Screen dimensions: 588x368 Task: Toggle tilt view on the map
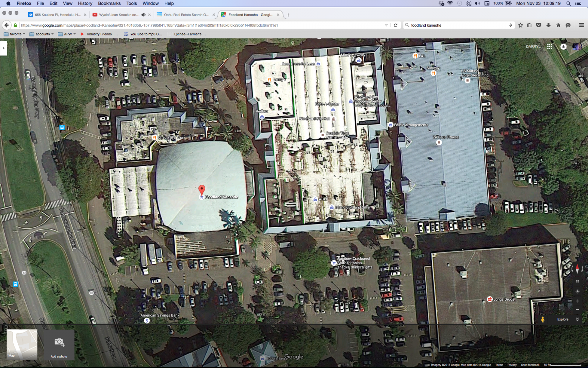click(577, 281)
